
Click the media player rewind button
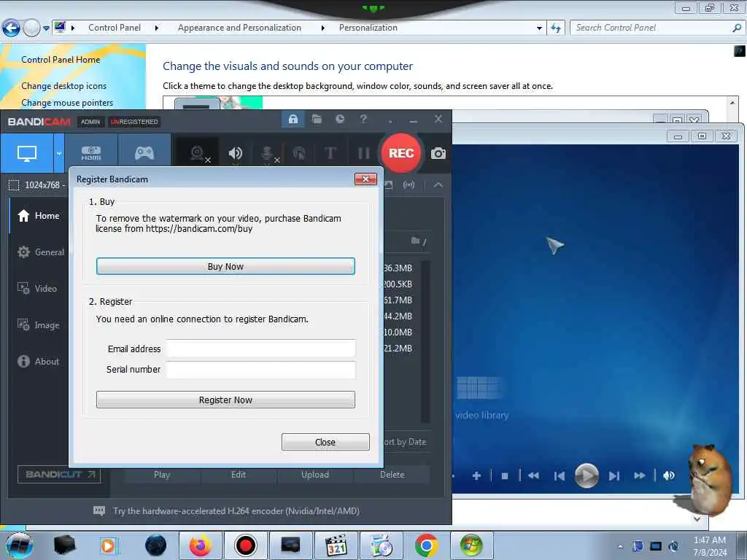pyautogui.click(x=533, y=475)
